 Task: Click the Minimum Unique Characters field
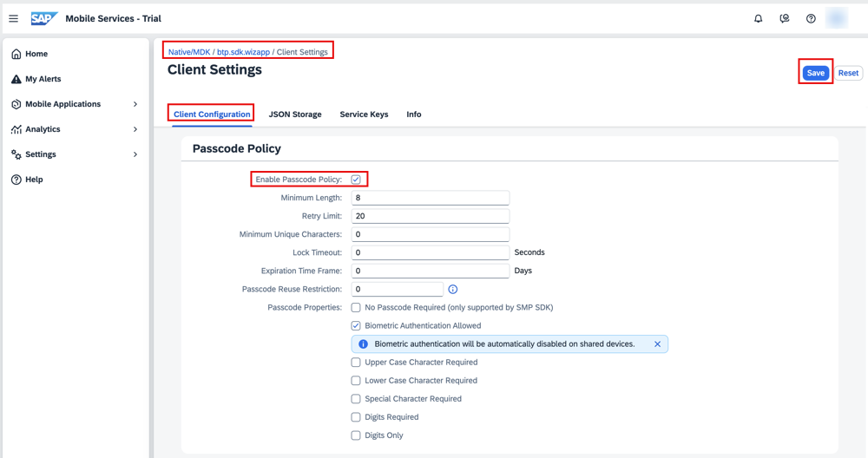(431, 234)
